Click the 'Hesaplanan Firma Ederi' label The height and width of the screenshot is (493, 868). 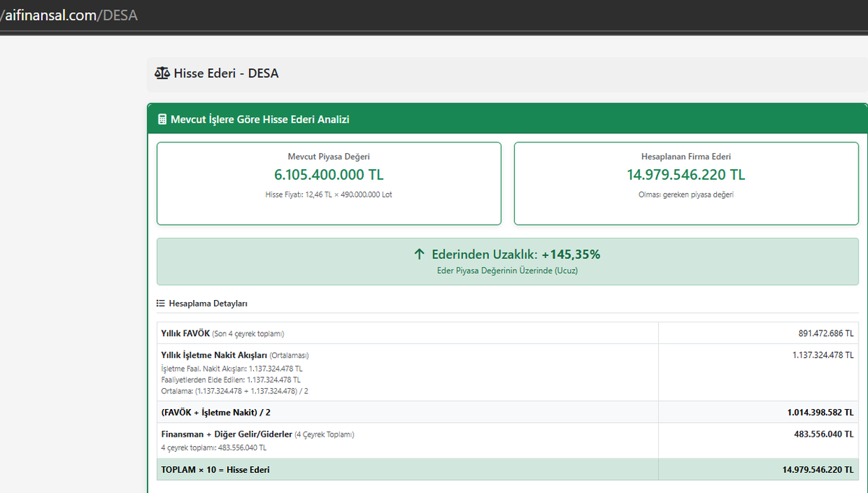(686, 157)
